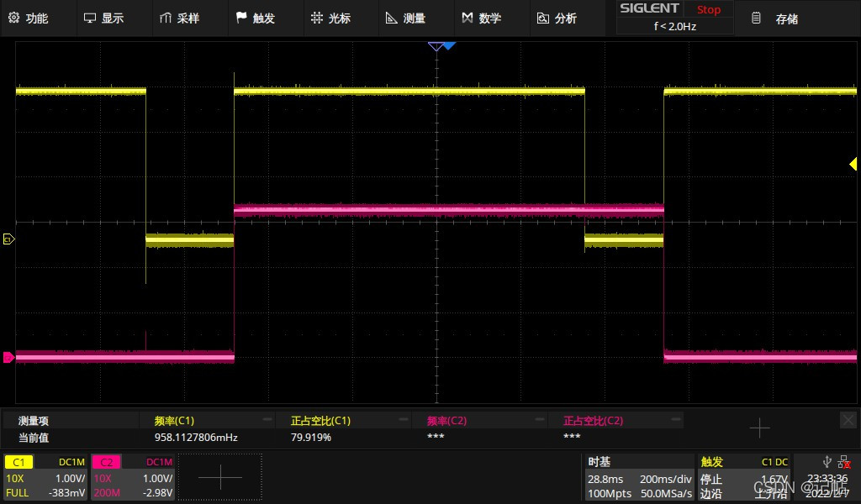Click the red Stop run-state button

point(708,9)
